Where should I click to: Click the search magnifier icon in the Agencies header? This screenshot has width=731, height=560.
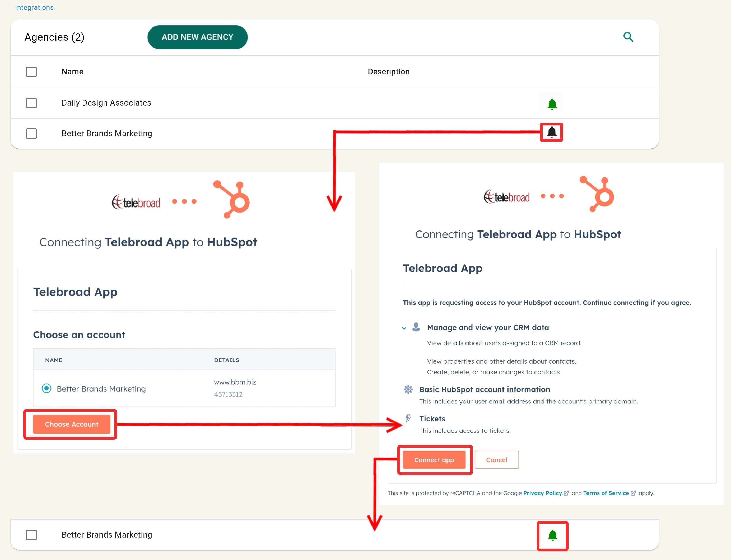click(x=628, y=37)
